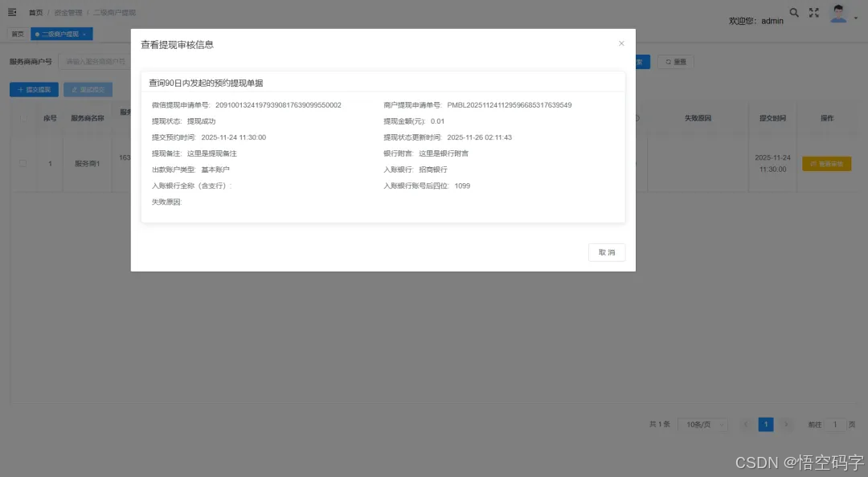
Task: Collapse the sidebar with the hamburger icon
Action: pyautogui.click(x=11, y=12)
